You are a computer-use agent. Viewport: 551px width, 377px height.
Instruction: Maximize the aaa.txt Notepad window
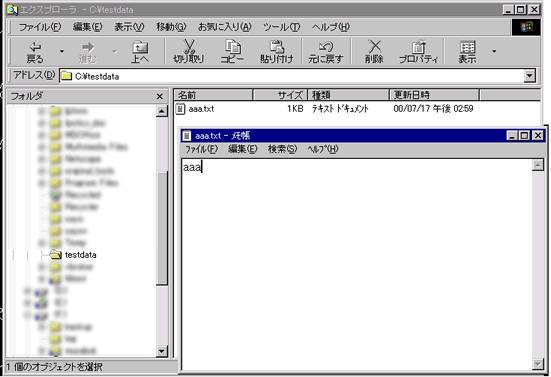524,136
